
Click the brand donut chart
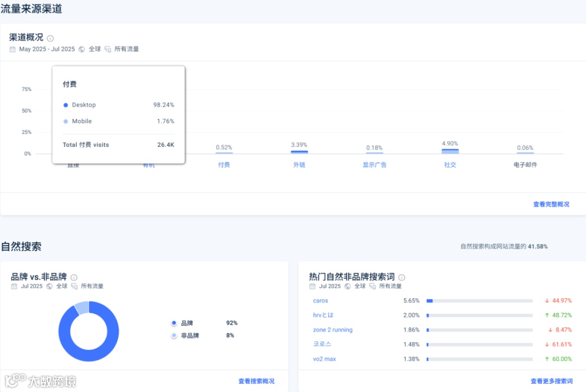click(x=88, y=331)
